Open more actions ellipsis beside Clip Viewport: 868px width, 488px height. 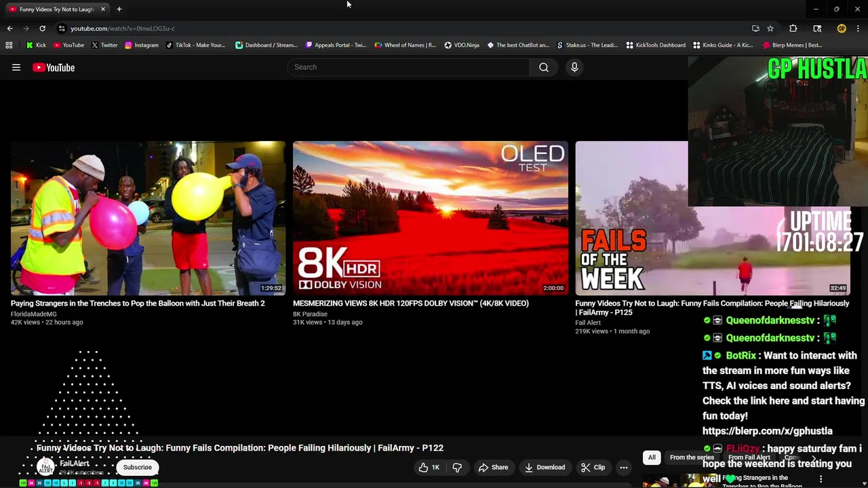(624, 467)
